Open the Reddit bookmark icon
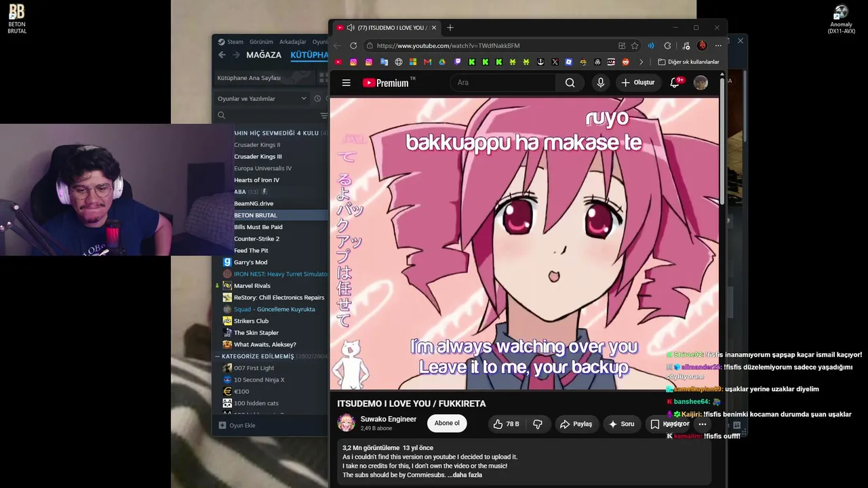Image resolution: width=868 pixels, height=488 pixels. (x=625, y=62)
